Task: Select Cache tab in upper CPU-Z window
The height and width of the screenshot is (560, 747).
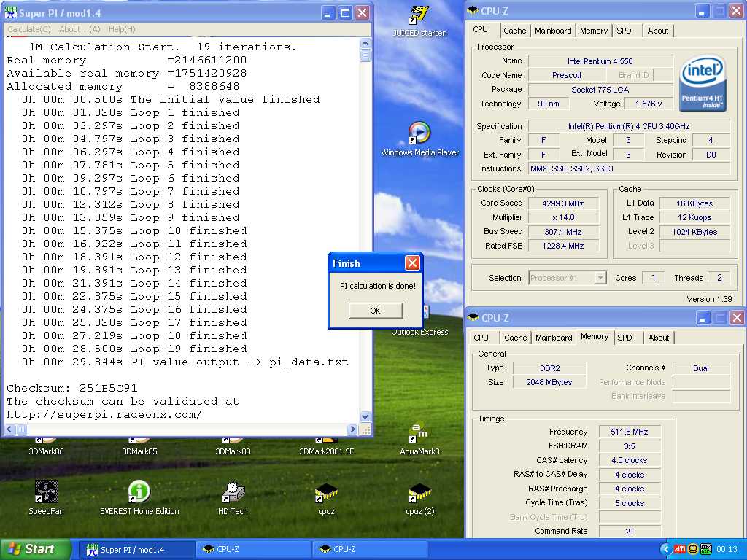Action: pyautogui.click(x=514, y=31)
